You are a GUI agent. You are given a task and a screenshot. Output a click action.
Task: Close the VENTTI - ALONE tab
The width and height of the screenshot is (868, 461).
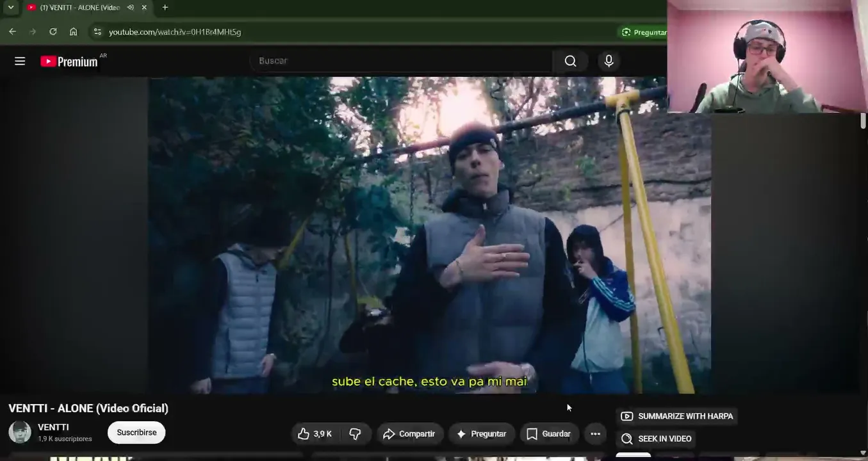[144, 8]
